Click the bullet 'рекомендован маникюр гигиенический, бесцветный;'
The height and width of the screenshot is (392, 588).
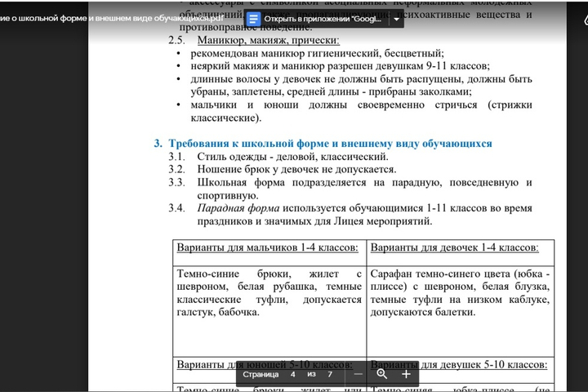point(317,53)
